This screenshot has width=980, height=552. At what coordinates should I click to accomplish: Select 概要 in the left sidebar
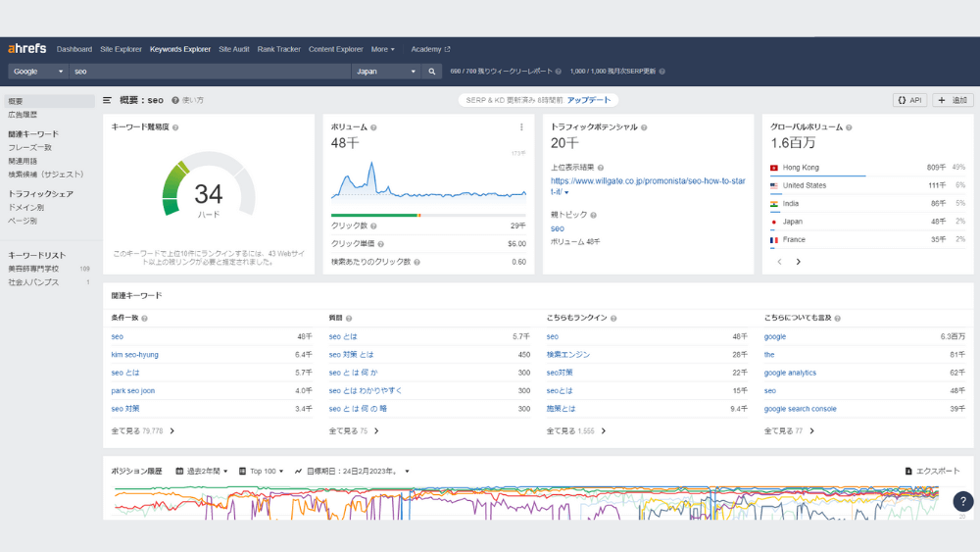(x=49, y=101)
